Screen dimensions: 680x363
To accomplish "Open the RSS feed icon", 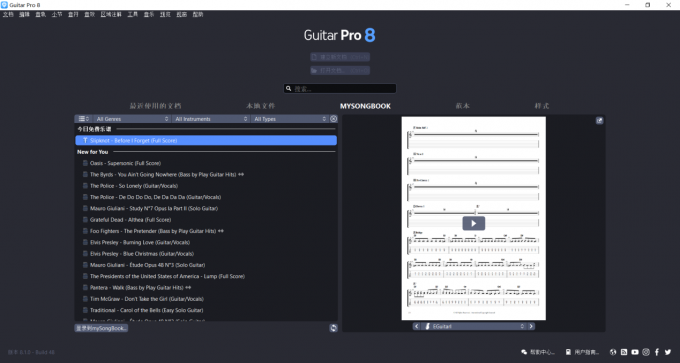I will coord(624,352).
